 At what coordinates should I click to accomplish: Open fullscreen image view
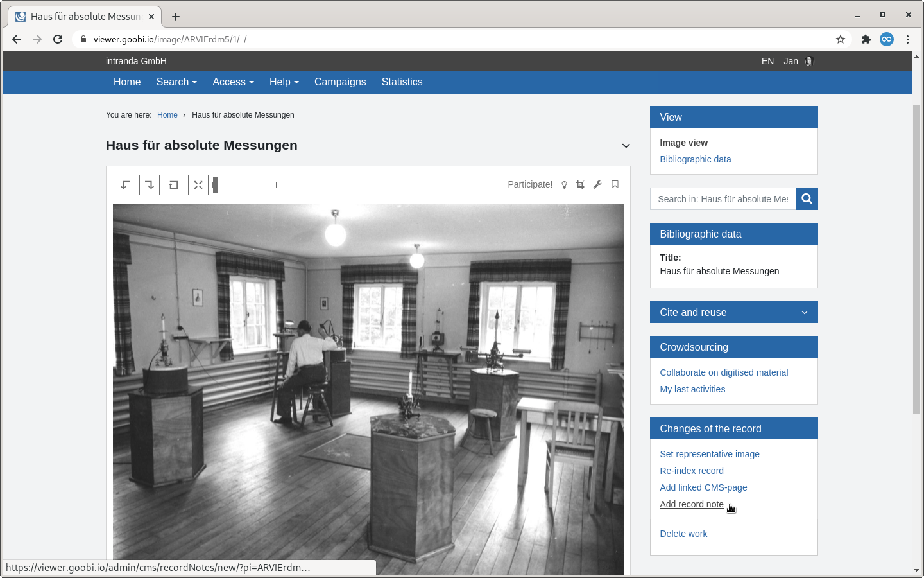tap(198, 185)
